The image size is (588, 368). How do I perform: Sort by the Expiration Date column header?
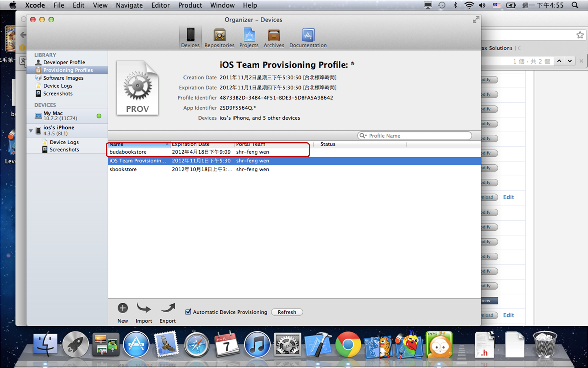click(202, 144)
